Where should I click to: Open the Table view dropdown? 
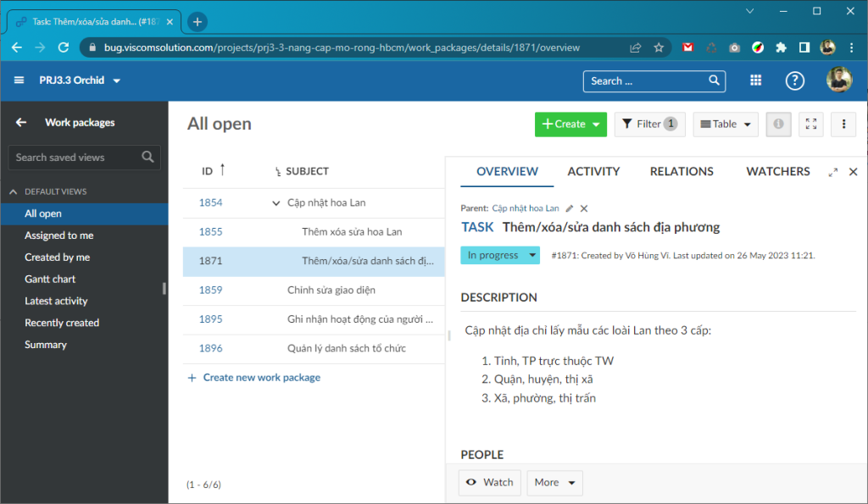coord(725,124)
